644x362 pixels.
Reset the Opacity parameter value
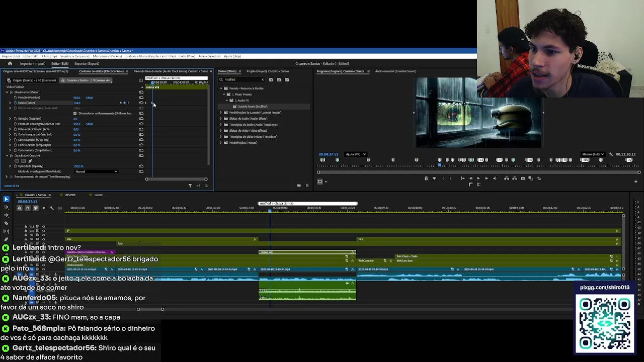pyautogui.click(x=141, y=166)
